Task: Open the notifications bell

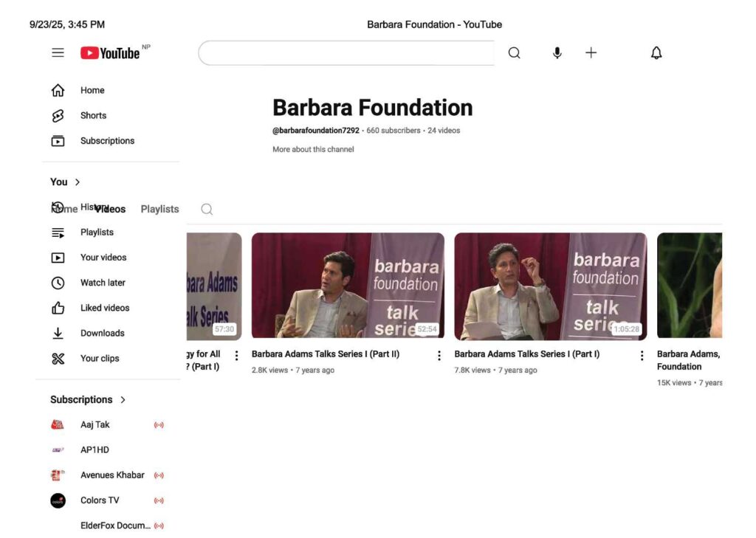Action: (656, 53)
